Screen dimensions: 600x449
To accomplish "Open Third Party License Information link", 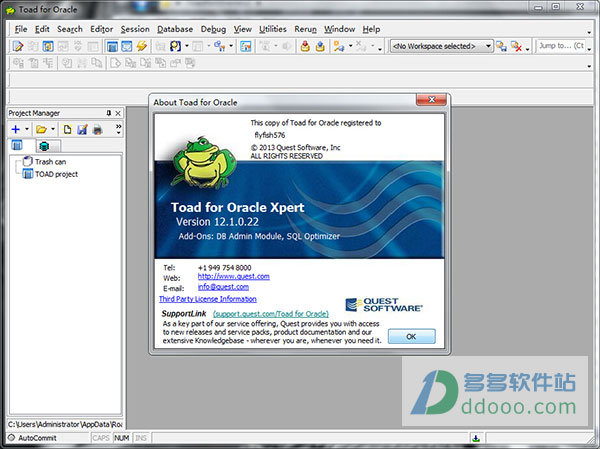I will click(x=208, y=299).
